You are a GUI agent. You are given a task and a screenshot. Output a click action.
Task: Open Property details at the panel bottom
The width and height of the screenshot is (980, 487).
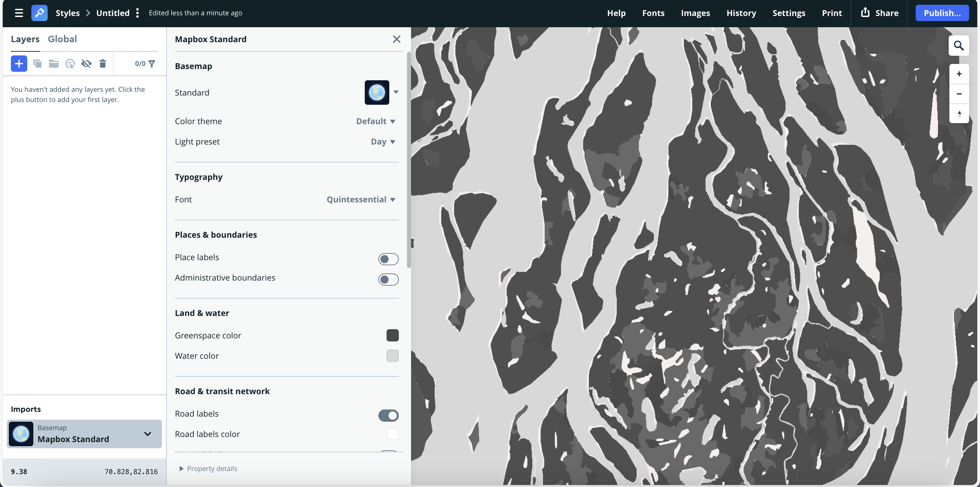[x=208, y=468]
